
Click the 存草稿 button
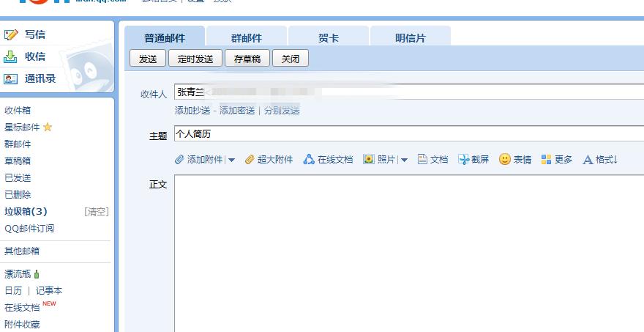pyautogui.click(x=247, y=59)
